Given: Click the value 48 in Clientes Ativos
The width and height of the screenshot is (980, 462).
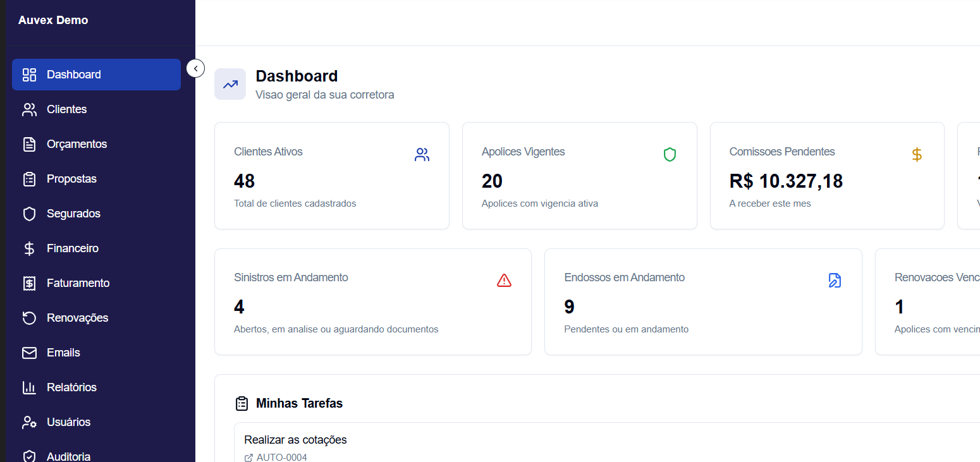Looking at the screenshot, I should click(244, 181).
